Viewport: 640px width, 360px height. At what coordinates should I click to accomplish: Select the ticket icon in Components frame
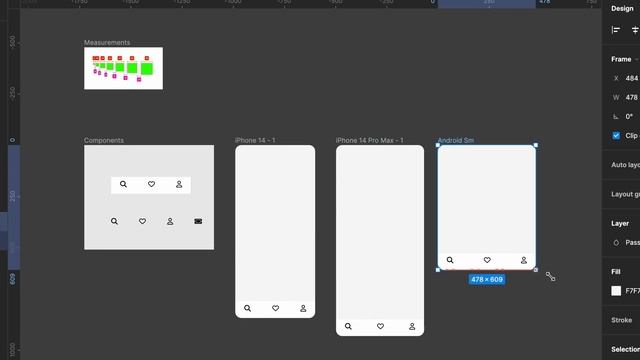coord(198,221)
